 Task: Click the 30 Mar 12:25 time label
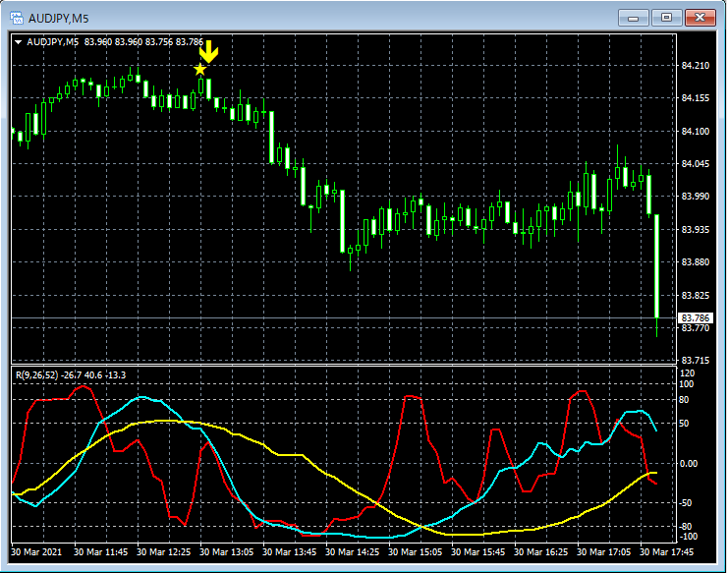pos(163,552)
